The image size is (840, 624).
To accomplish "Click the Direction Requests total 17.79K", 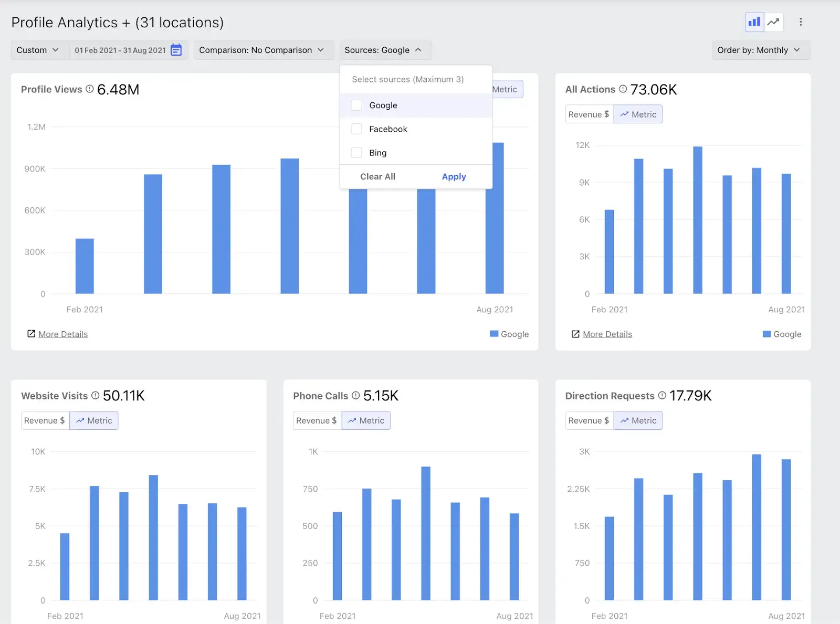I will pos(690,396).
